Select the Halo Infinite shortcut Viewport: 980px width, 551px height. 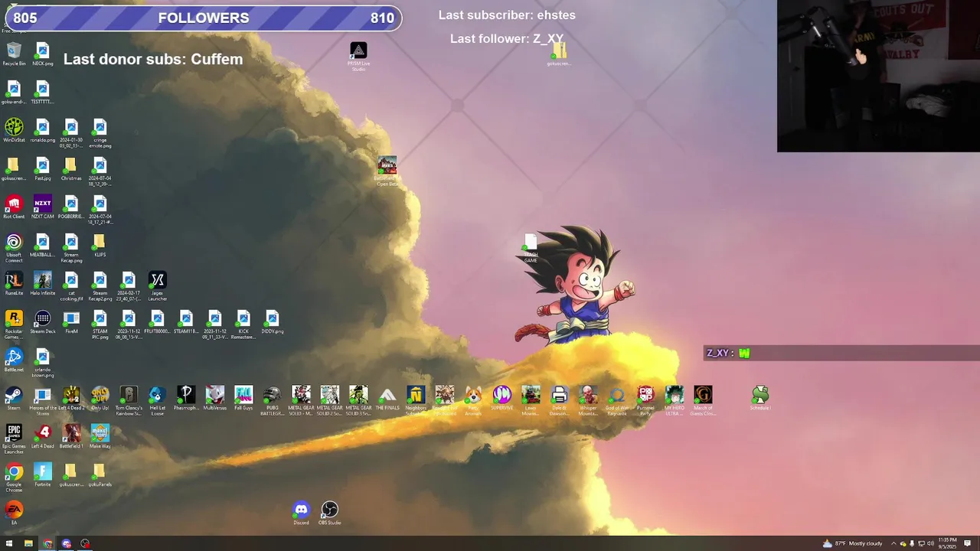pos(42,283)
